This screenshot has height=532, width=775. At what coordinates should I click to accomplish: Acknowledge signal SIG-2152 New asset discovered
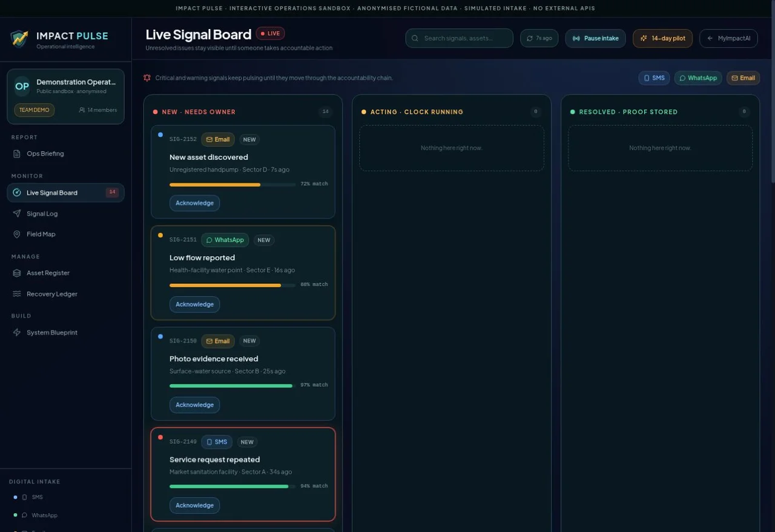pos(194,203)
